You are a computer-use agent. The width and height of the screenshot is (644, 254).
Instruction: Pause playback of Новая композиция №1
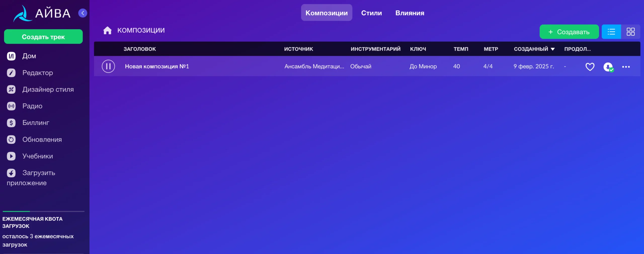108,66
